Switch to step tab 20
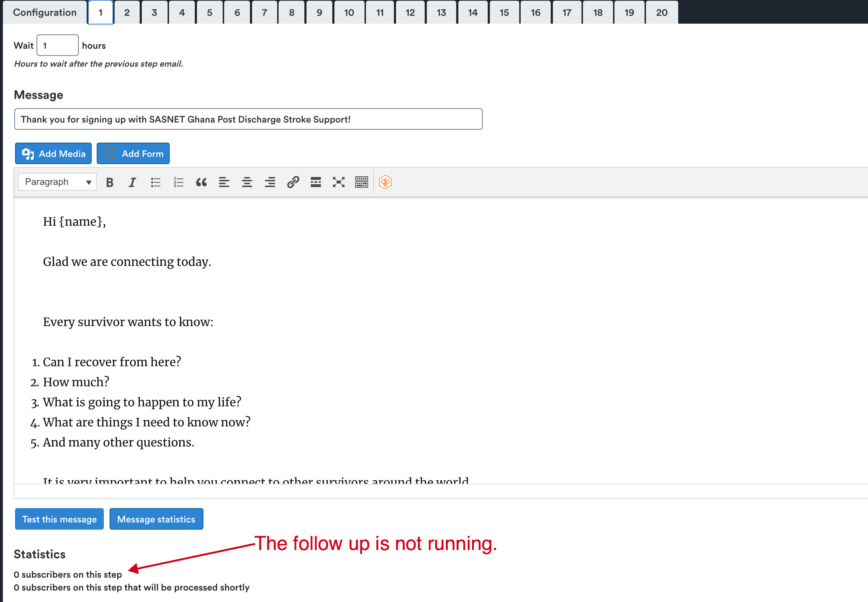The height and width of the screenshot is (602, 868). click(662, 13)
